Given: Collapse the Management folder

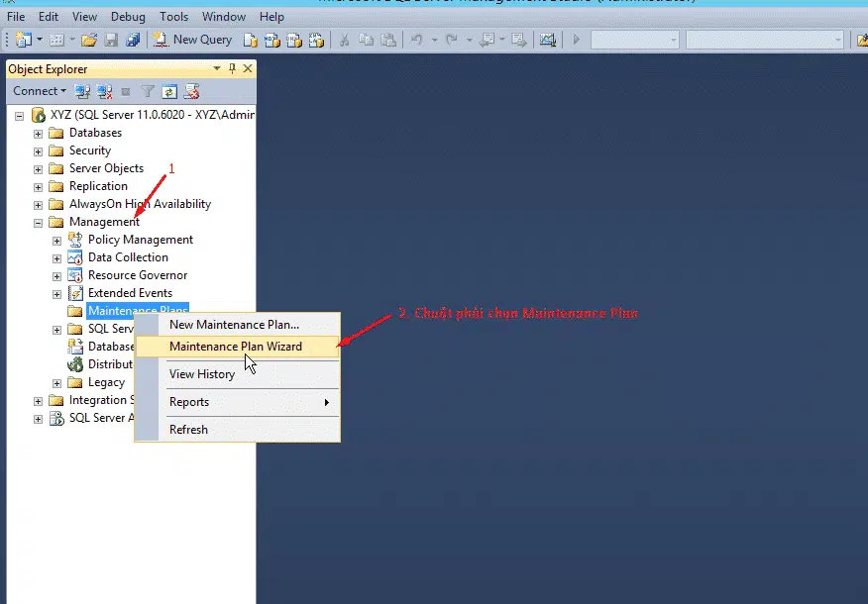Looking at the screenshot, I should [39, 223].
